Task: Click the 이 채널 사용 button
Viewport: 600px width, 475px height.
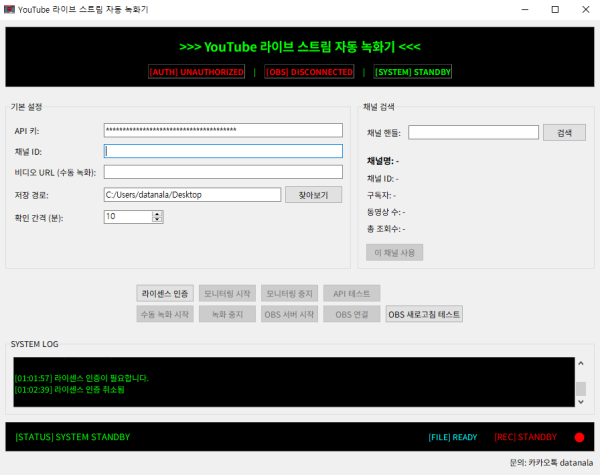Action: click(395, 253)
